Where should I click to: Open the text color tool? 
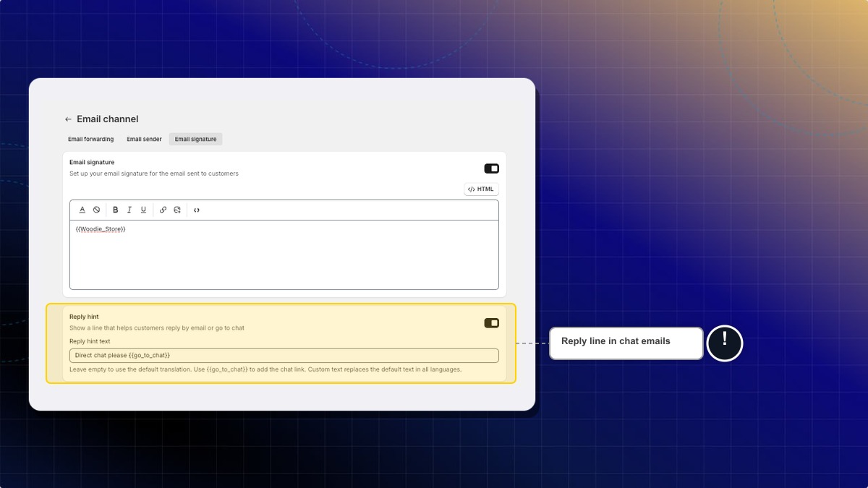tap(82, 210)
